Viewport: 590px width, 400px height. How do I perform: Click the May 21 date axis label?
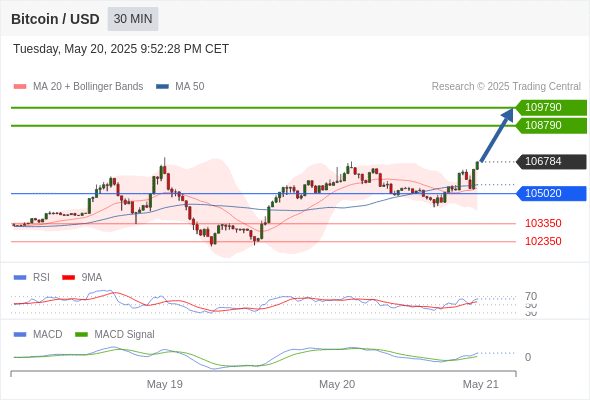(481, 384)
